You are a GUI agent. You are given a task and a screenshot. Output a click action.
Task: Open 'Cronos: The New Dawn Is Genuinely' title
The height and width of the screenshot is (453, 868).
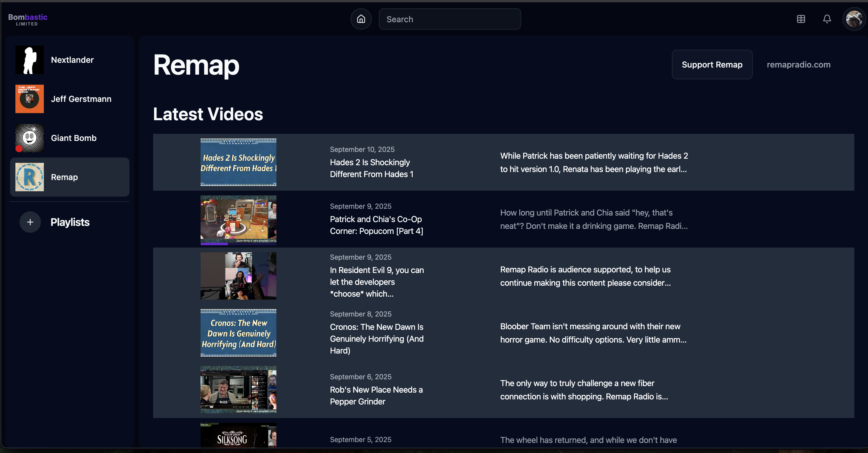point(377,339)
